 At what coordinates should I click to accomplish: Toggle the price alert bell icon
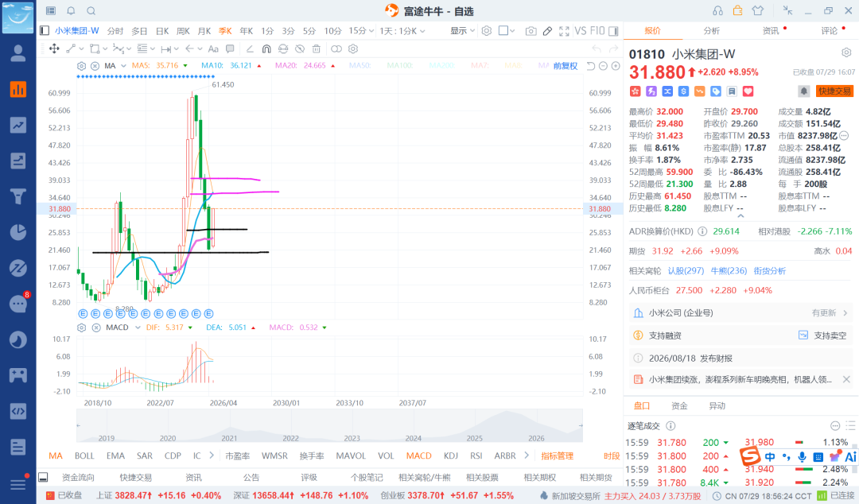803,91
